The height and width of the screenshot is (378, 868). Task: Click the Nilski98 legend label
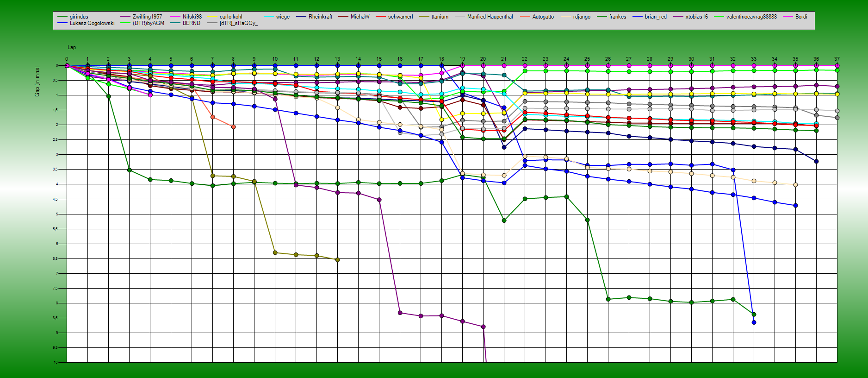192,17
